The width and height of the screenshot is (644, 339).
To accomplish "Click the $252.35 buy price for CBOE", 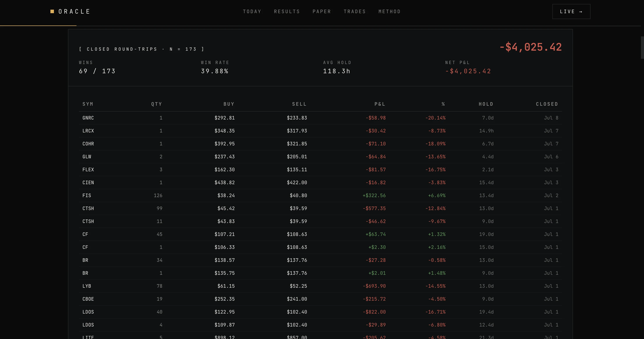I will point(224,299).
